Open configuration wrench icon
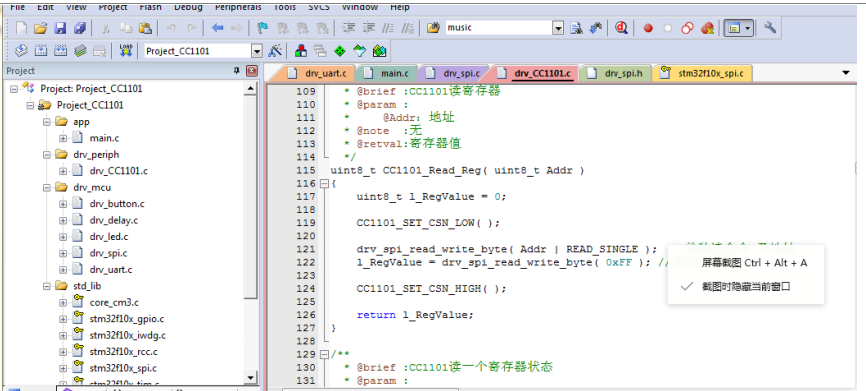 point(770,28)
